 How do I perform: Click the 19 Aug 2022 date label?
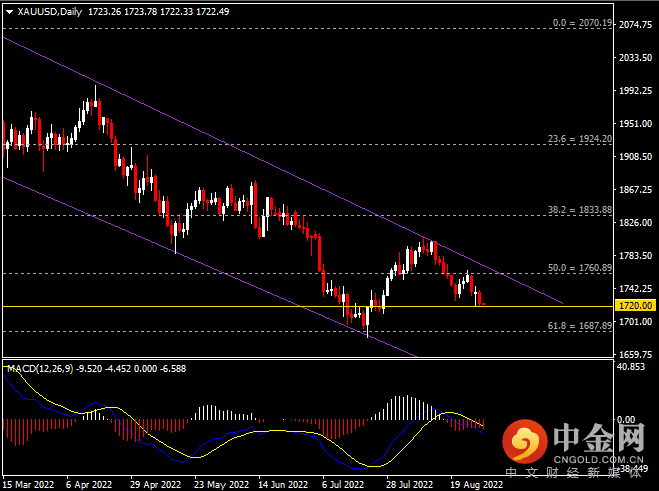pos(477,485)
